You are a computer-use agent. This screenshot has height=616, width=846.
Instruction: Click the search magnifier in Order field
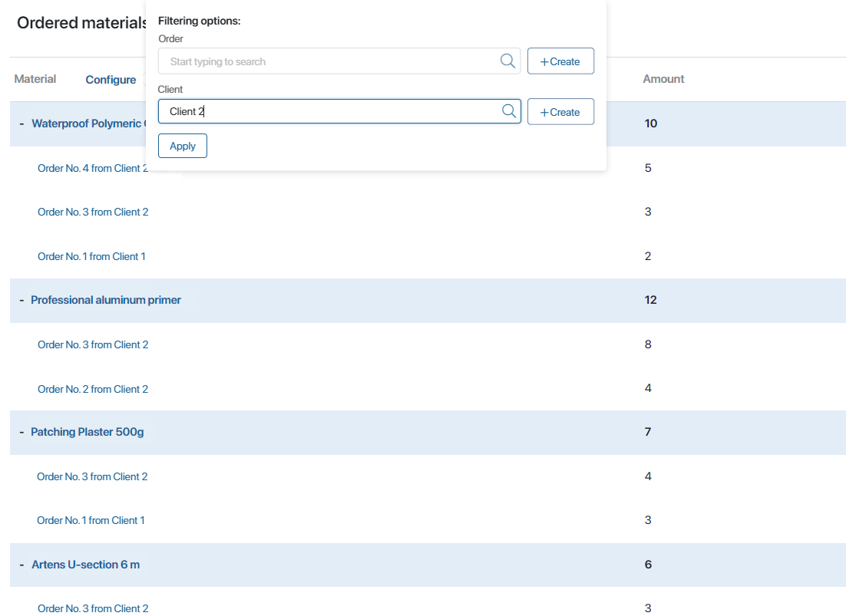[x=507, y=61]
